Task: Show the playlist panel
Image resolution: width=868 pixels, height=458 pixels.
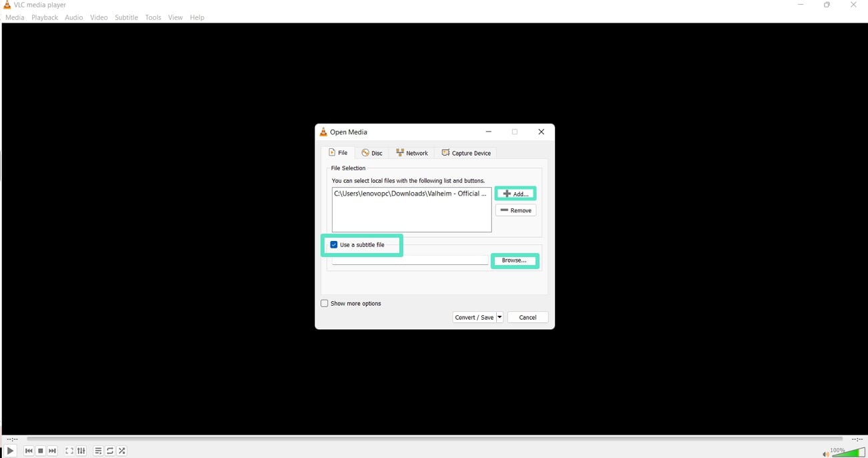Action: click(98, 451)
